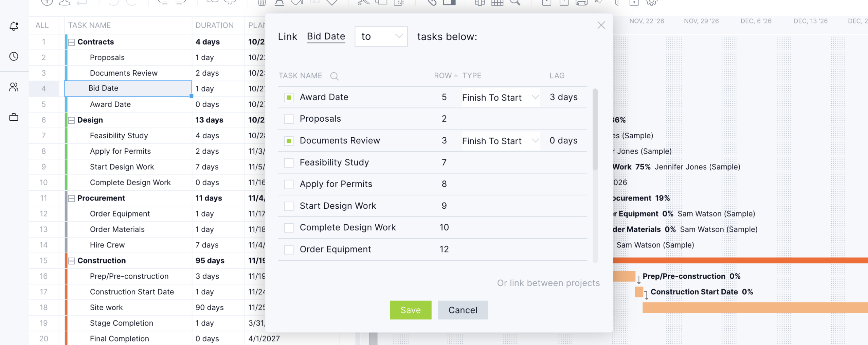
Task: Click the dialog's vertical scrollbar
Action: [595, 129]
